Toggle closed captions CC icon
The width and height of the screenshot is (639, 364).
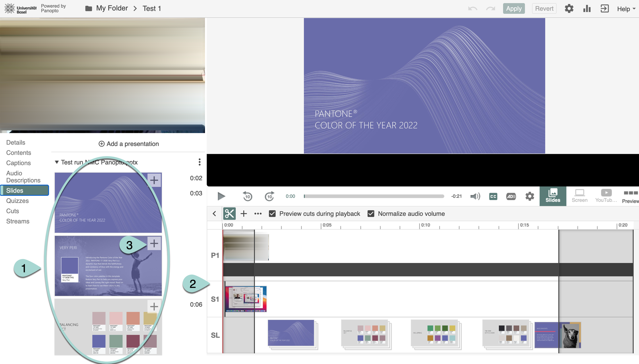pos(493,196)
